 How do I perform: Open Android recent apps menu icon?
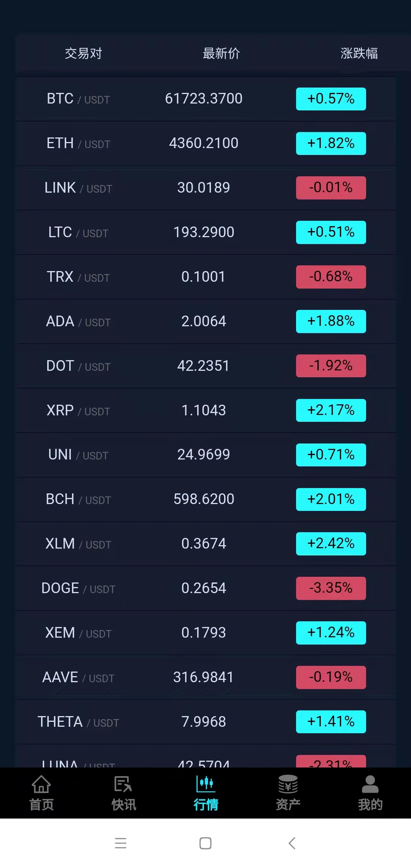[121, 843]
